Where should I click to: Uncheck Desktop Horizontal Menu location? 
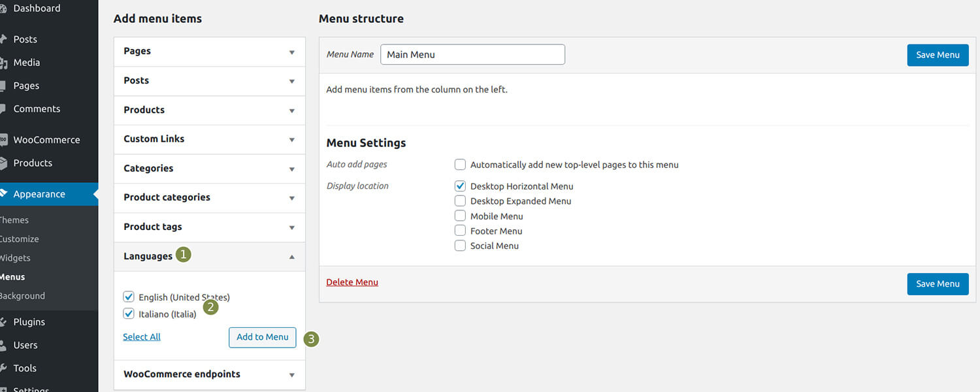[x=460, y=186]
